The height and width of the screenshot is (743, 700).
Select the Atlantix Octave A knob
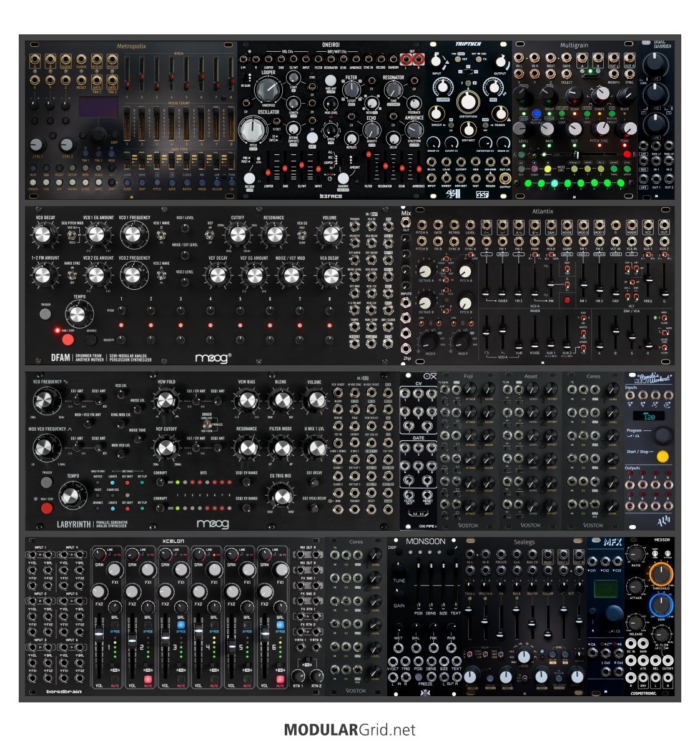coord(425,270)
